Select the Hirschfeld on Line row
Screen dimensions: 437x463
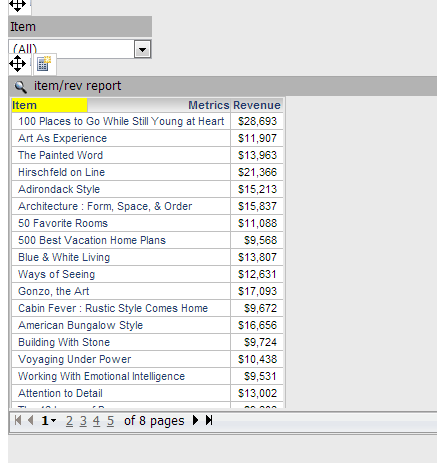coord(147,172)
